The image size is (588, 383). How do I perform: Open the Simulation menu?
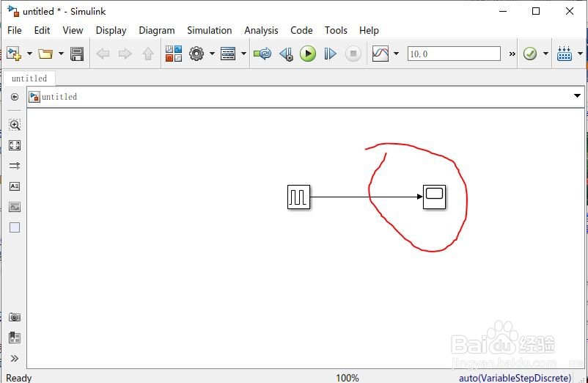[x=209, y=30]
